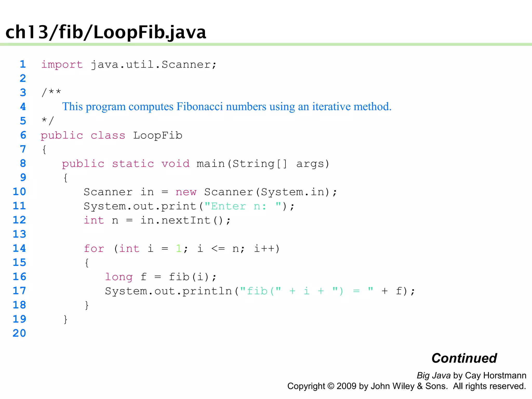
Task: Click the class name "LoopFib" on line 6
Action: 158,135
